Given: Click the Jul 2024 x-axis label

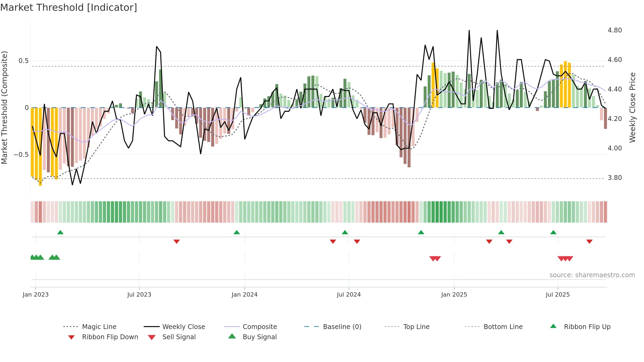Looking at the screenshot, I should pyautogui.click(x=349, y=294).
